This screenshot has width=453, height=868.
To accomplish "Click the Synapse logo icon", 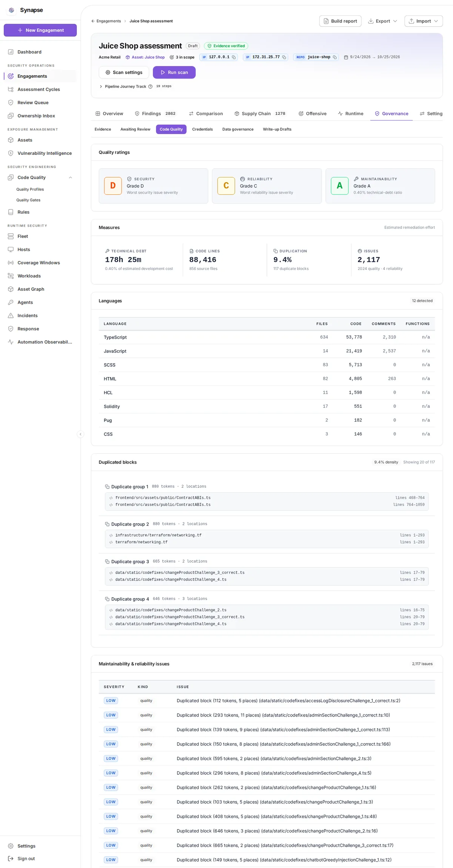I will [x=11, y=10].
